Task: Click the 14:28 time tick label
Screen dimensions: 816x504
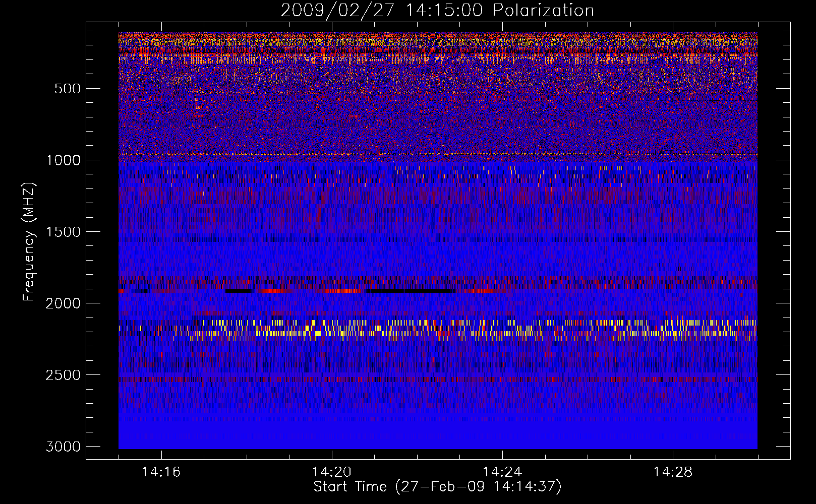Action: pyautogui.click(x=673, y=472)
